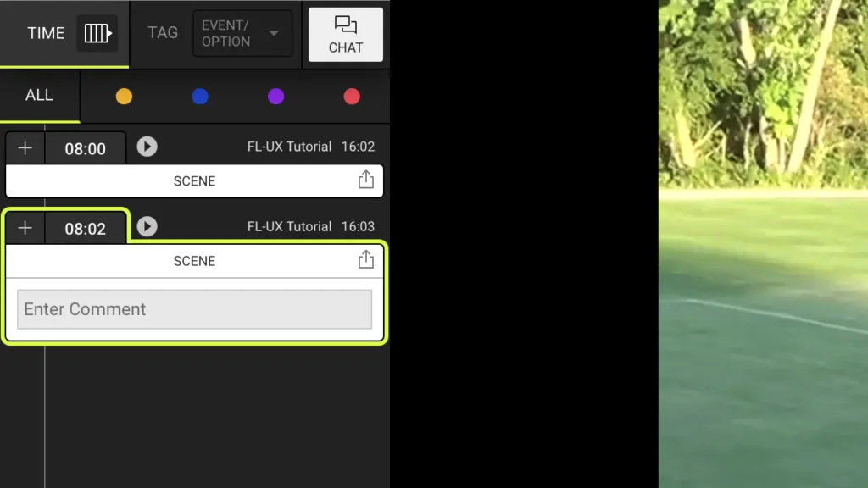
Task: Open the SCENE bar under 08:02
Action: [194, 261]
